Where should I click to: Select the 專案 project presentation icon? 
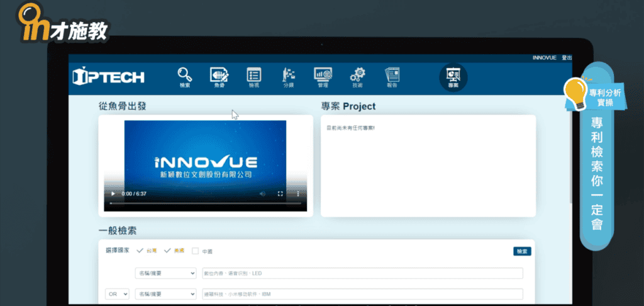453,77
